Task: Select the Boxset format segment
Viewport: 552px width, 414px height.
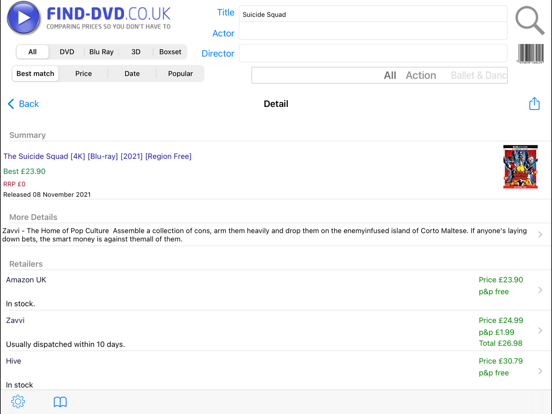Action: (170, 52)
